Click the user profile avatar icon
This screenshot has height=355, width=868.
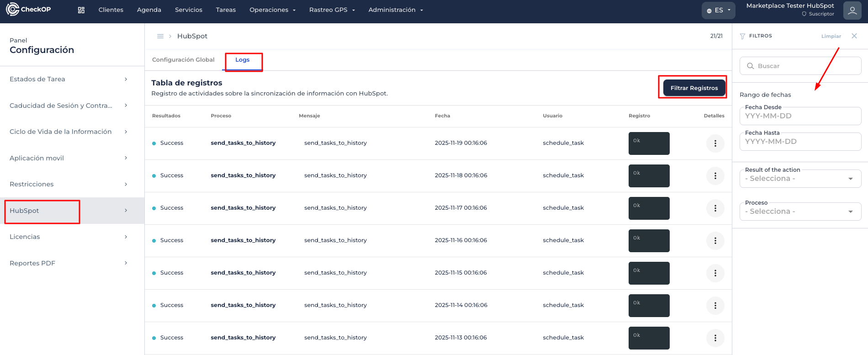point(852,11)
